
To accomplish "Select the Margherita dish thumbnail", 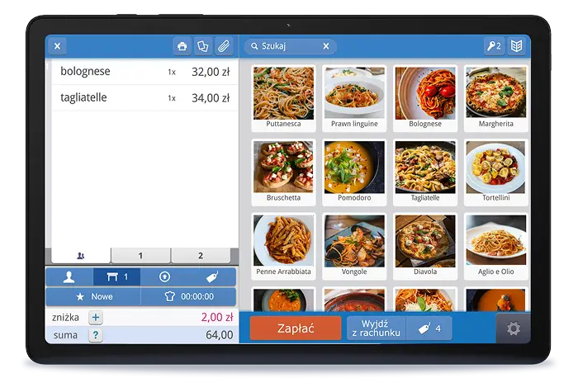I will (x=495, y=97).
